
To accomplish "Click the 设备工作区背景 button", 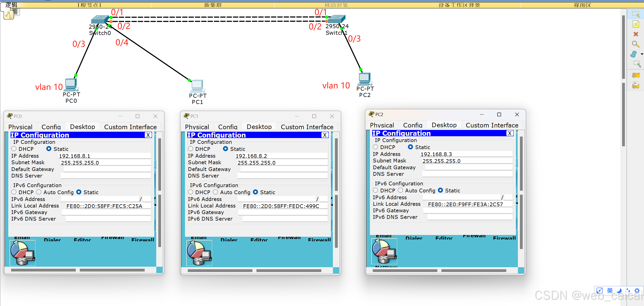I will [x=459, y=5].
